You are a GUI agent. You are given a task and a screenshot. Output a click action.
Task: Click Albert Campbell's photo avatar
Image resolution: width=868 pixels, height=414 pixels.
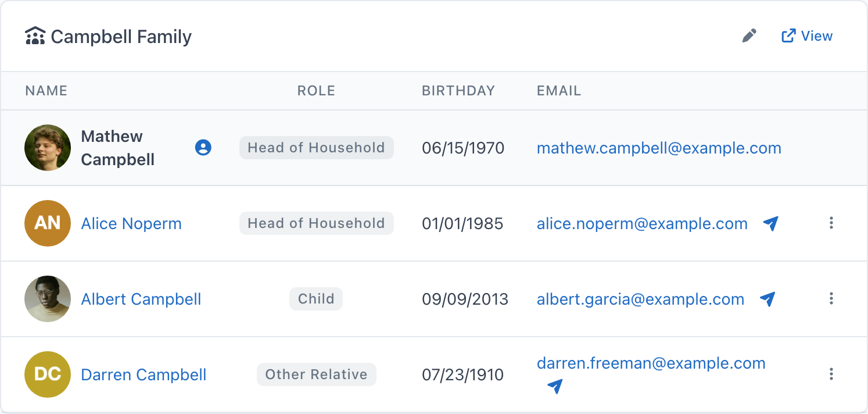(x=48, y=299)
